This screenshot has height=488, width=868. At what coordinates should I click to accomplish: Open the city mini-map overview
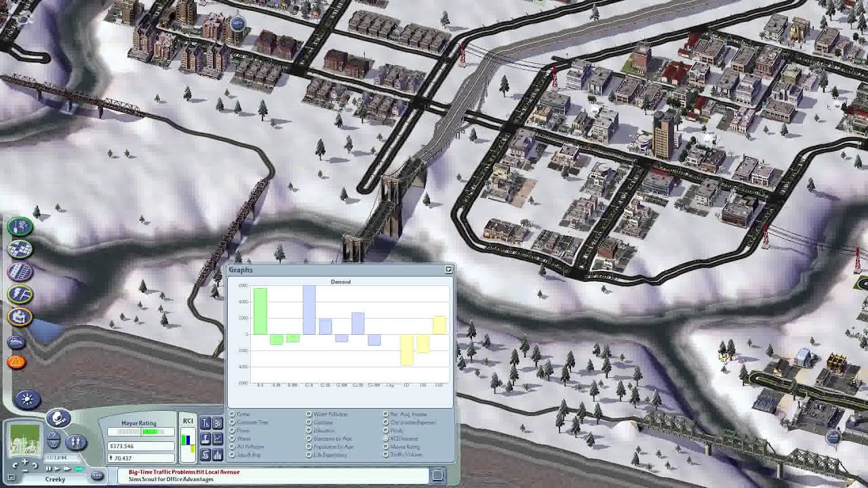point(25,440)
